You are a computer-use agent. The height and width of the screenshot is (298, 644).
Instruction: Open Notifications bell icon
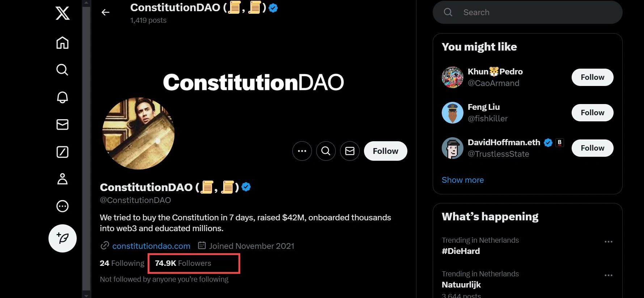[63, 97]
